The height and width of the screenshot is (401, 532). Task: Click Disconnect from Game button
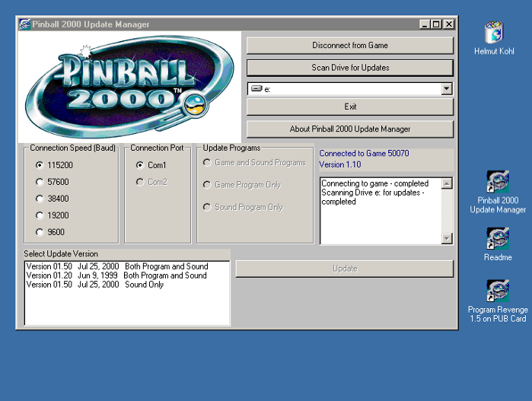(x=350, y=46)
